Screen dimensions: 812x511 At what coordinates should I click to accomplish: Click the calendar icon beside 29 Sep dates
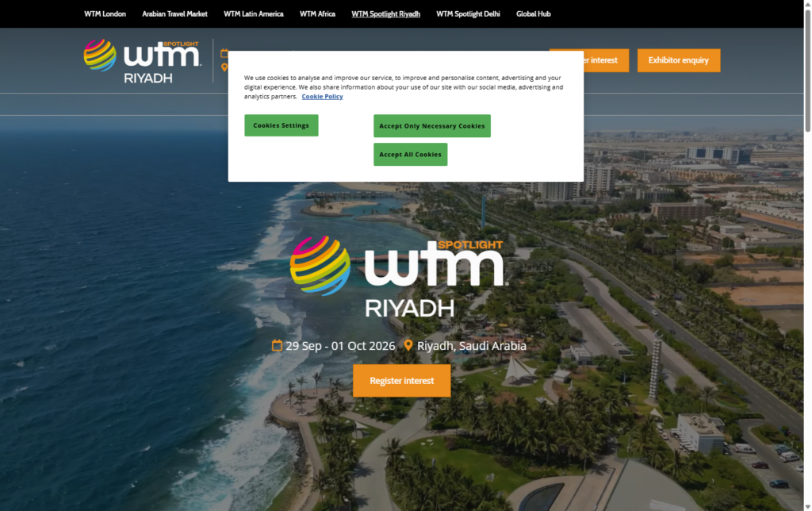(x=277, y=345)
